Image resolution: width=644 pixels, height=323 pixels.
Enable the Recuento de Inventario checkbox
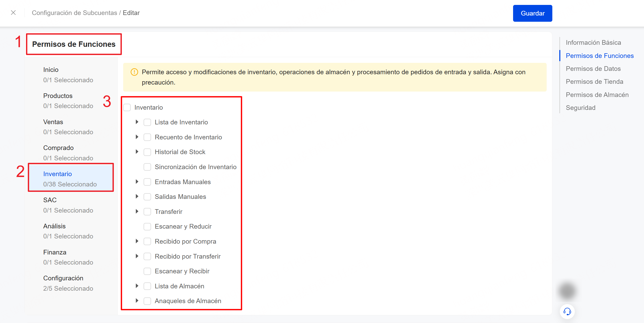coord(147,137)
